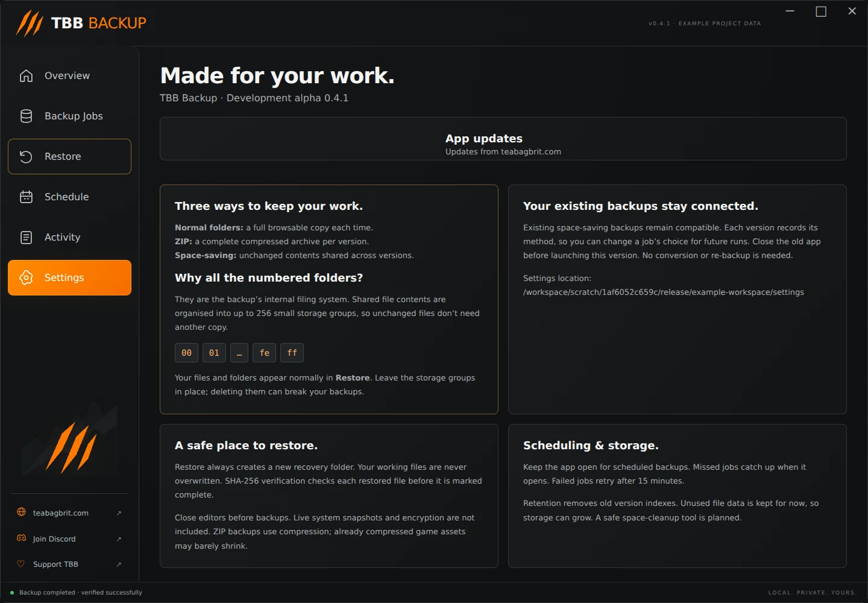This screenshot has width=868, height=603.
Task: Click the heart icon beside Support TBB
Action: pyautogui.click(x=21, y=564)
